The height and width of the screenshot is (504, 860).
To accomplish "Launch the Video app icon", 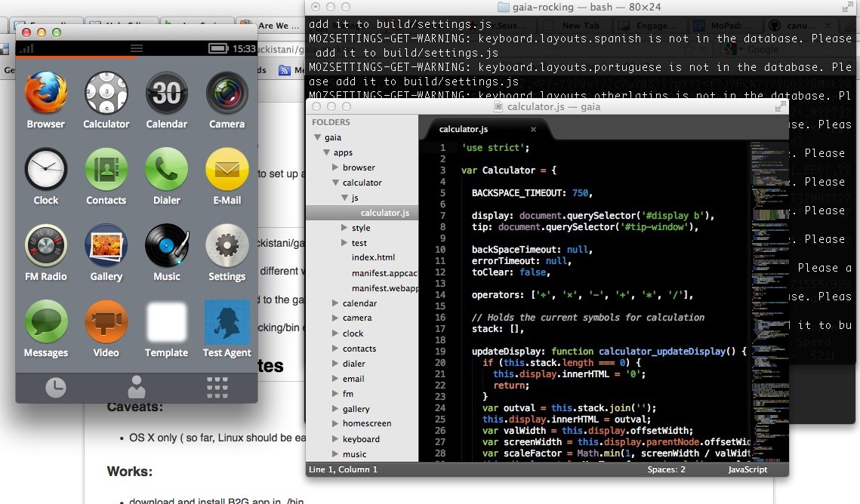I will (106, 321).
